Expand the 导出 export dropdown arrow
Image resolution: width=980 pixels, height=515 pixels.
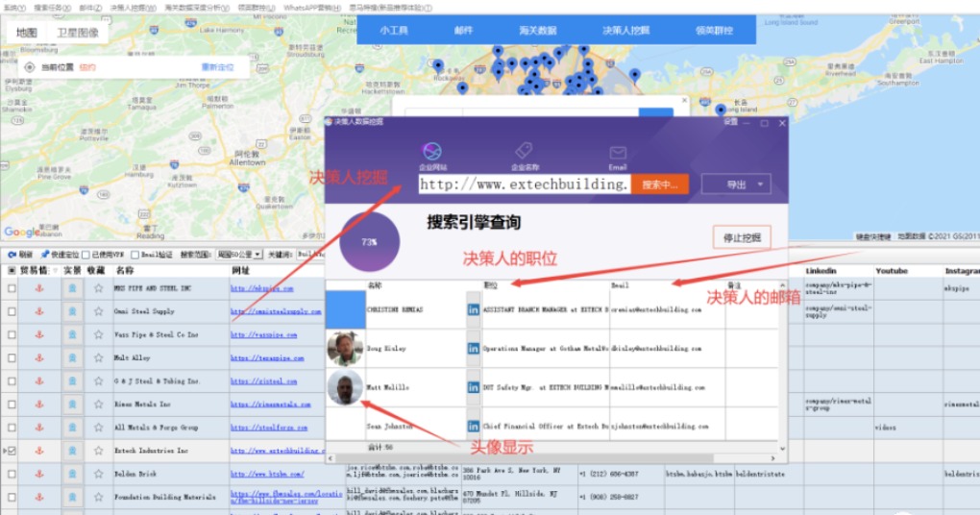[760, 184]
